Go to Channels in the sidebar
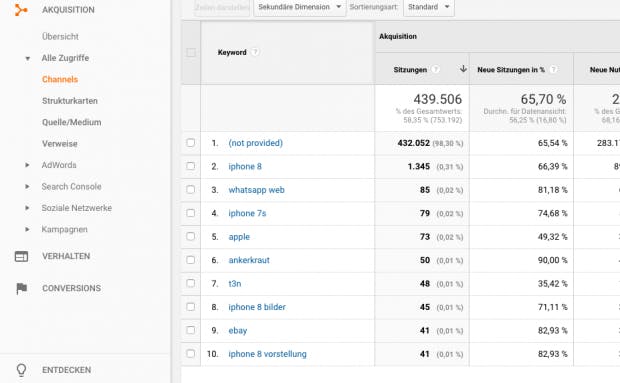Screen dimensions: 620x383 pos(60,79)
